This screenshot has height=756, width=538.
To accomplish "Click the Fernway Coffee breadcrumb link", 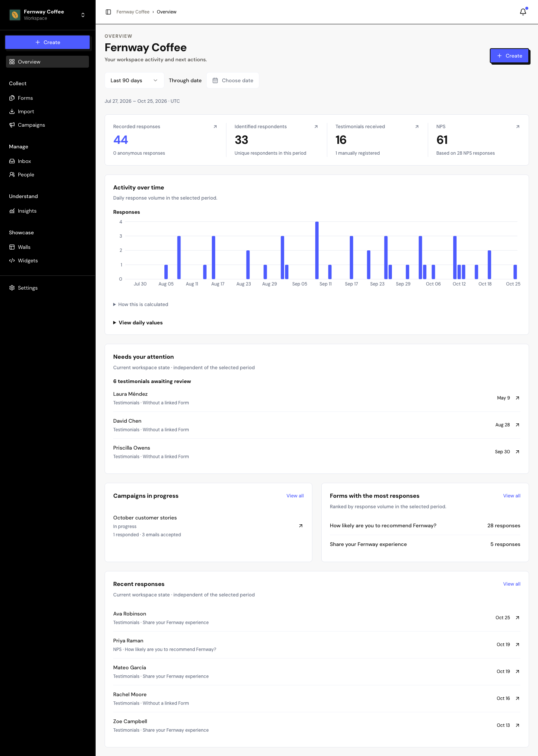I will click(x=133, y=12).
